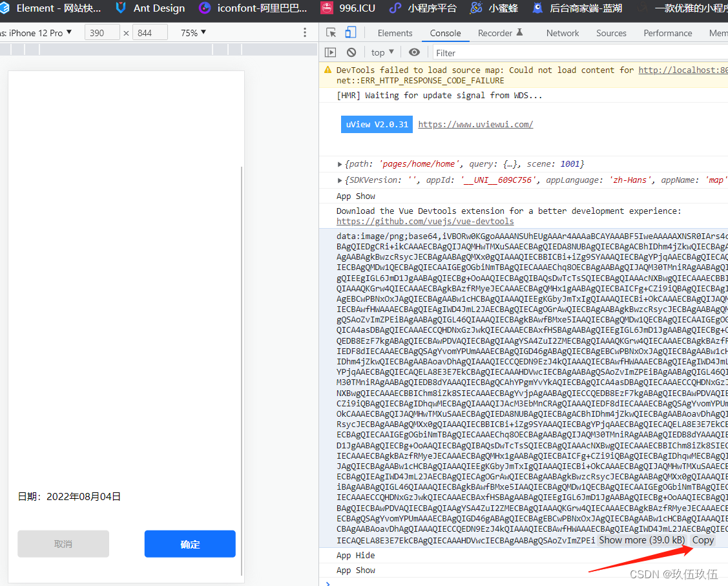Click the warning icon beside DevTools message

pyautogui.click(x=328, y=70)
